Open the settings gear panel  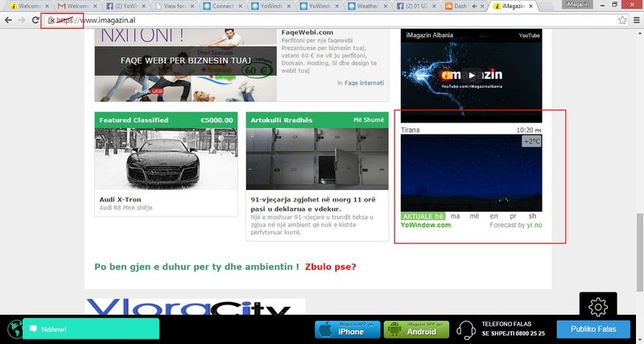click(598, 307)
